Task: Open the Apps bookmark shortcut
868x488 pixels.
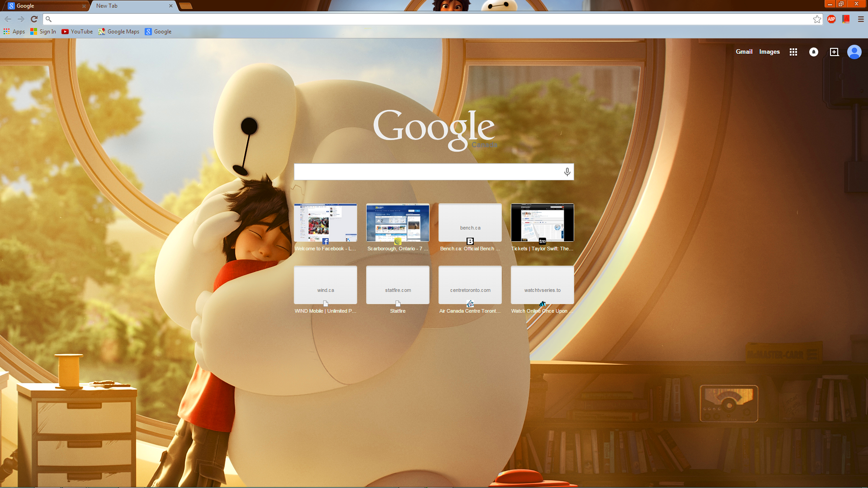Action: click(14, 32)
